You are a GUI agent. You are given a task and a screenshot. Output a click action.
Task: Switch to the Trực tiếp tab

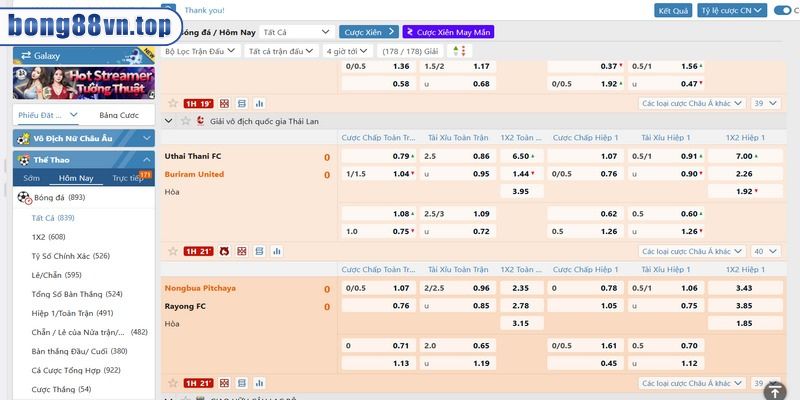(x=128, y=178)
